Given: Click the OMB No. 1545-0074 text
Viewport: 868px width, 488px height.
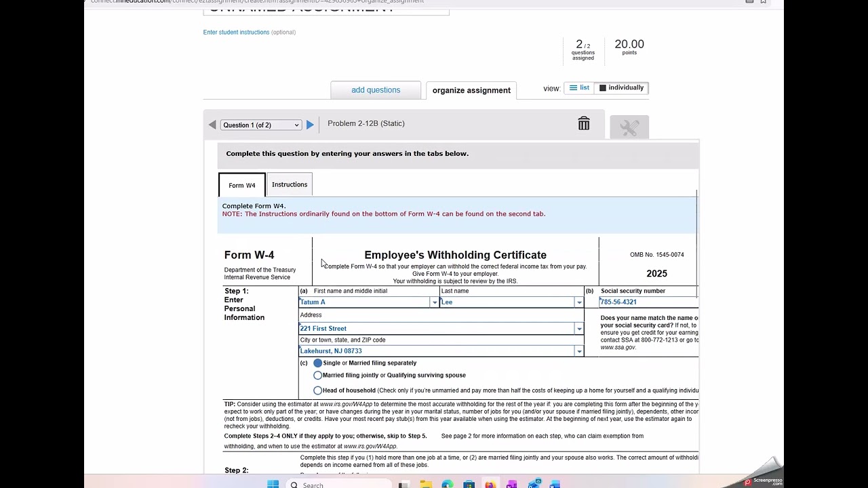Looking at the screenshot, I should pyautogui.click(x=657, y=255).
